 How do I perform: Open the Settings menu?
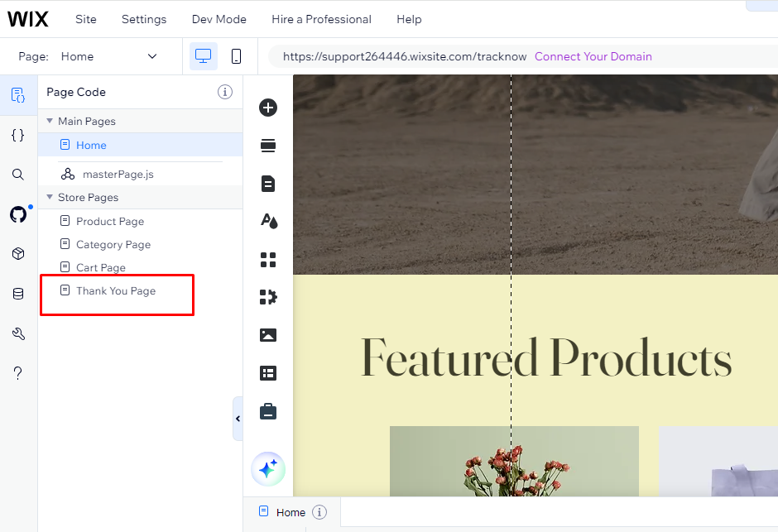(144, 19)
